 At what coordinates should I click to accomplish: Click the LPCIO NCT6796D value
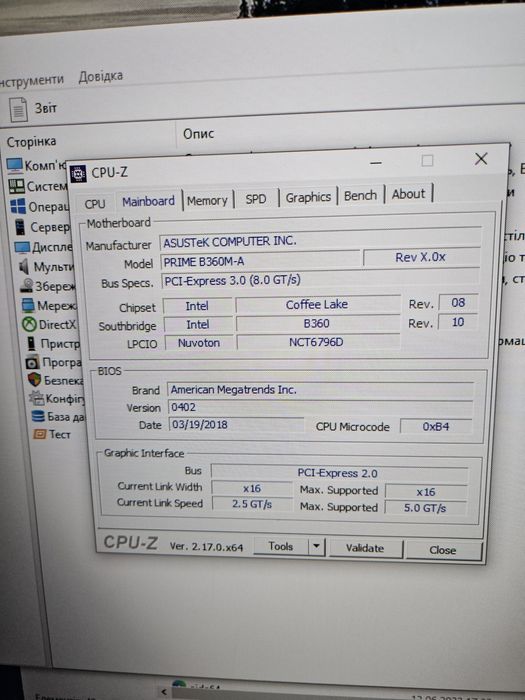pyautogui.click(x=317, y=342)
